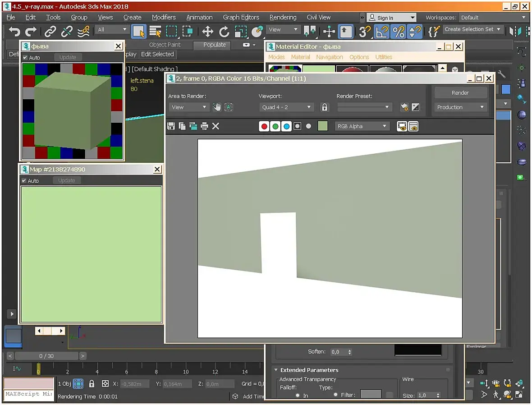This screenshot has width=532, height=405.
Task: Activate the Unlink Selection tool
Action: point(67,32)
